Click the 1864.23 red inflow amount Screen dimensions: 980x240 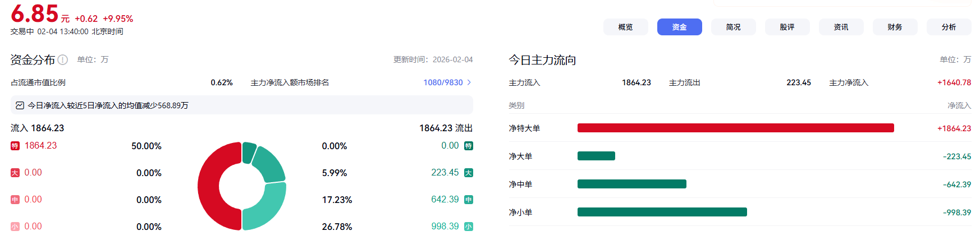40,146
